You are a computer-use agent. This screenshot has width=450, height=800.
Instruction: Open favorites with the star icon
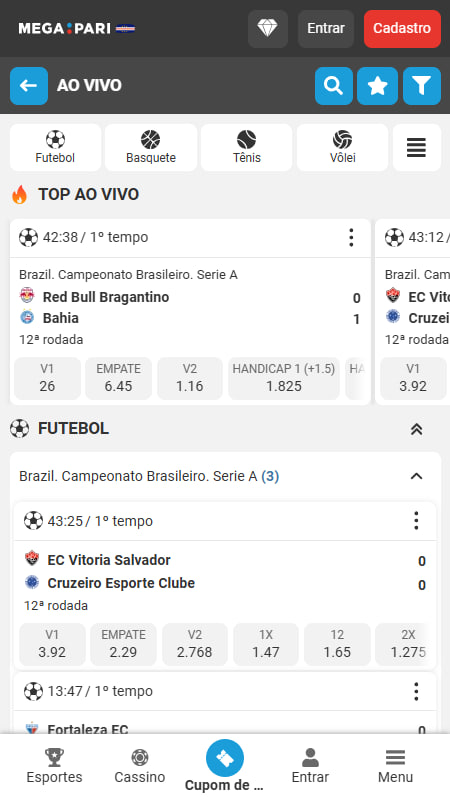click(x=378, y=86)
